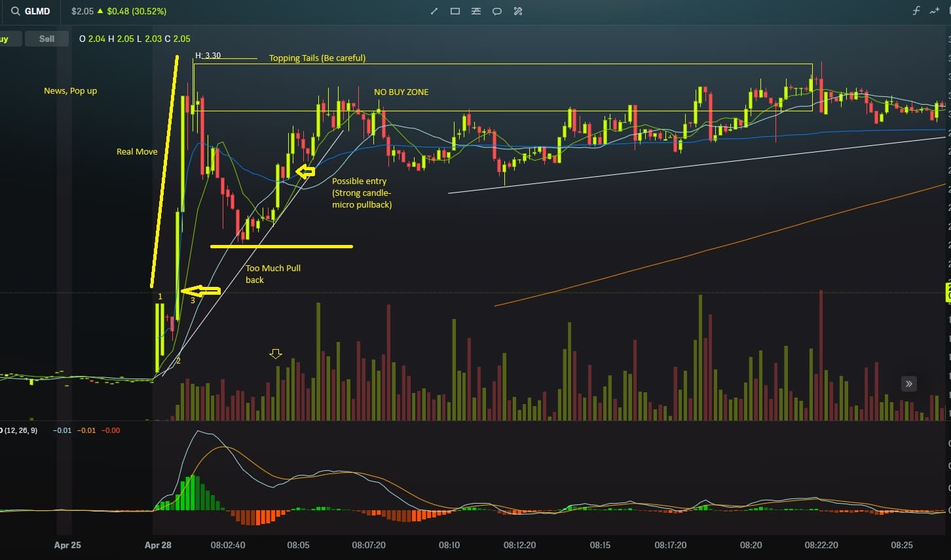Click the compare chart icon with plus
This screenshot has width=951, height=560.
[935, 10]
